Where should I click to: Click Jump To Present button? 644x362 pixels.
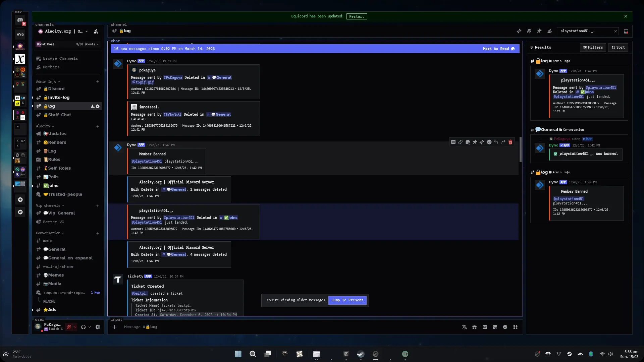tap(347, 300)
